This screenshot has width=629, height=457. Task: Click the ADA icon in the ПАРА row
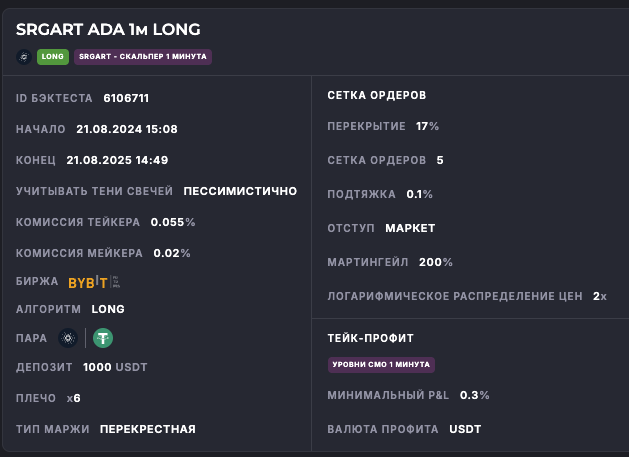[68, 338]
